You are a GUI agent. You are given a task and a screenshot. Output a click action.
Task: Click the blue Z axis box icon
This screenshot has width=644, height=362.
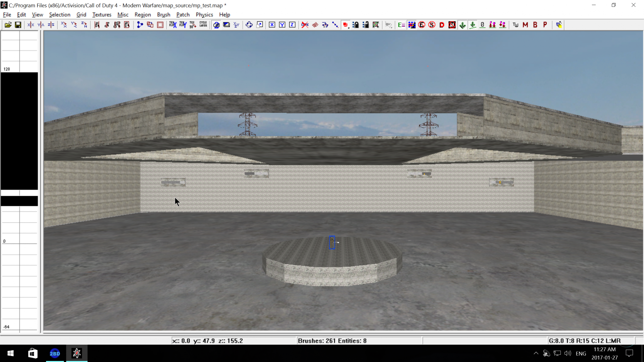(292, 25)
